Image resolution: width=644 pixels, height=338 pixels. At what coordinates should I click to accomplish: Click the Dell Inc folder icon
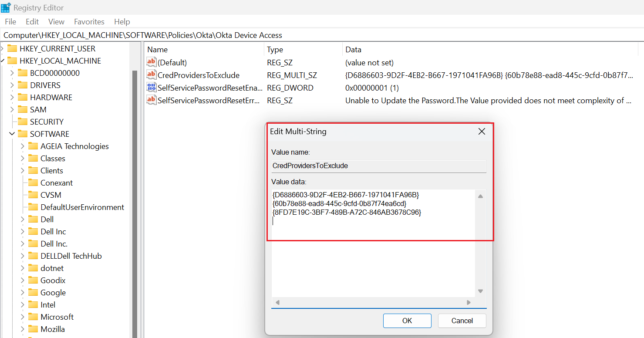point(33,232)
